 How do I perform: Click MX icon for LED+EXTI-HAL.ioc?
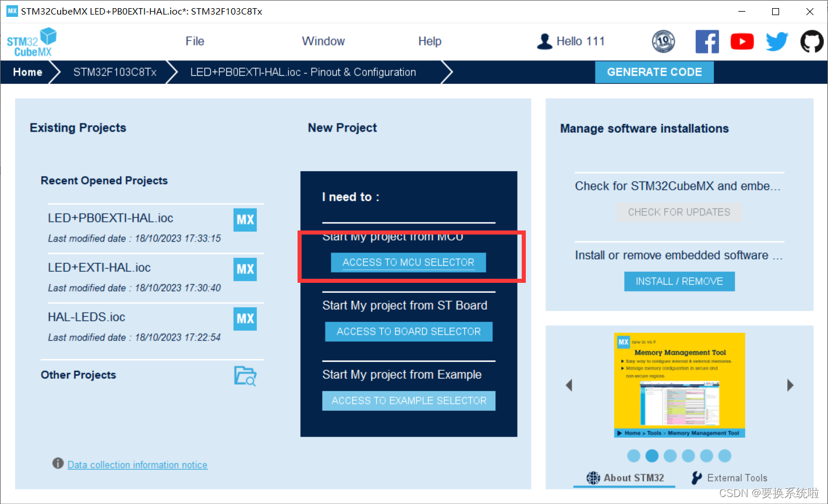tap(245, 269)
